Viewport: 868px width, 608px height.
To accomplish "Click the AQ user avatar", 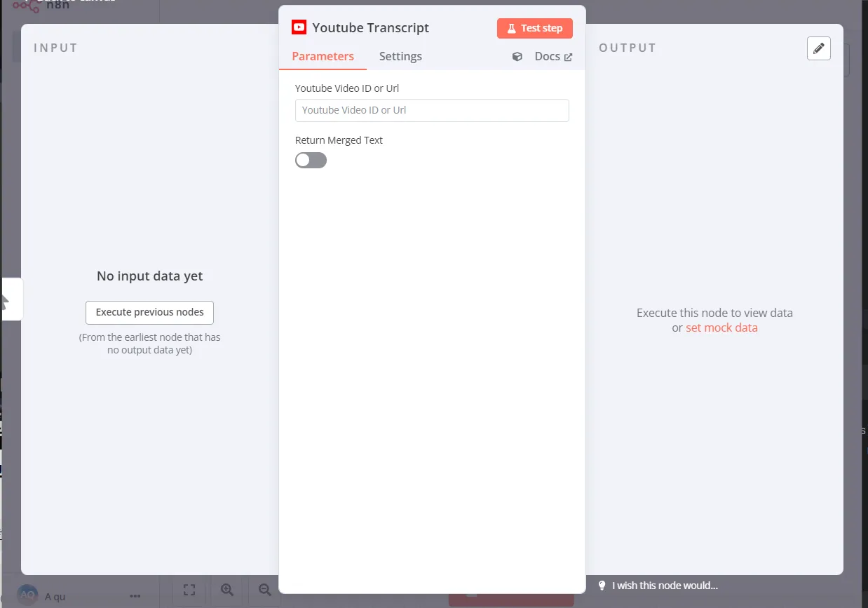I will point(27,595).
